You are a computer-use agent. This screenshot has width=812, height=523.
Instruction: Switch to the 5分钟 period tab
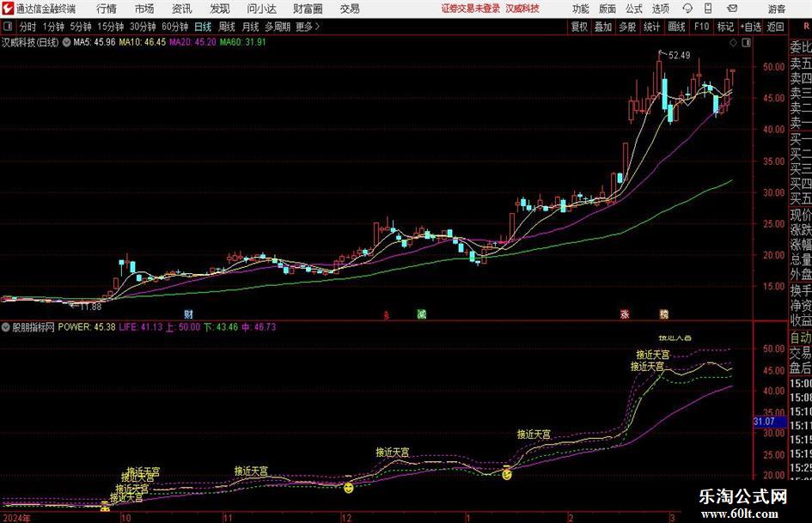click(x=80, y=27)
